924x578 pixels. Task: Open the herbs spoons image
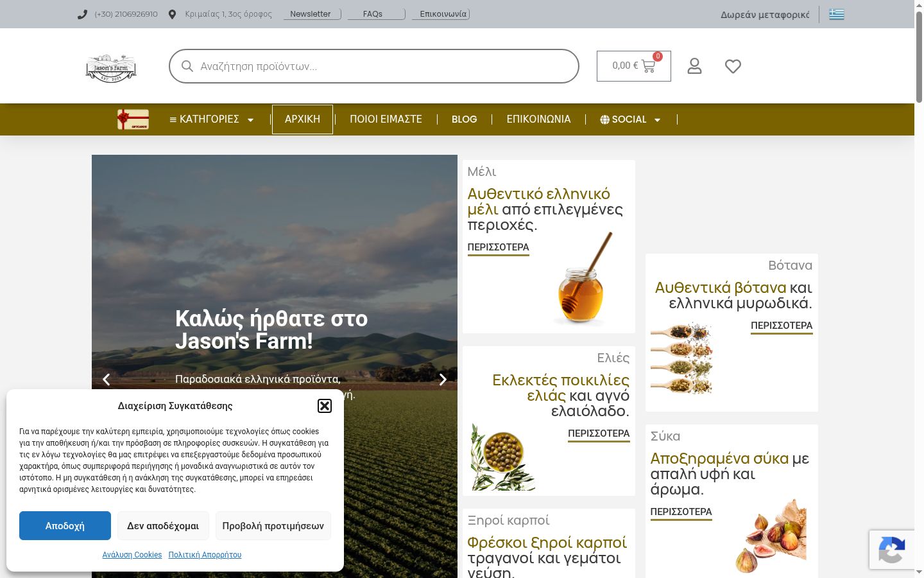coord(681,358)
